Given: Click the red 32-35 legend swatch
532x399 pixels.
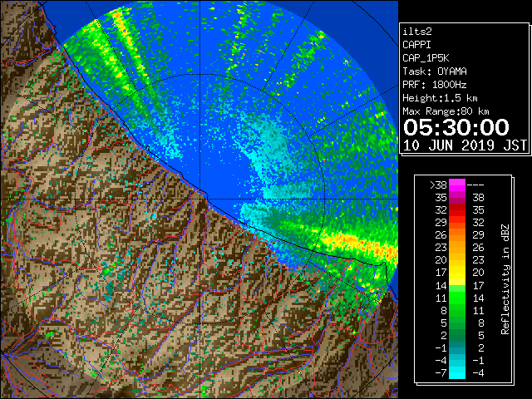Looking at the screenshot, I should (457, 210).
